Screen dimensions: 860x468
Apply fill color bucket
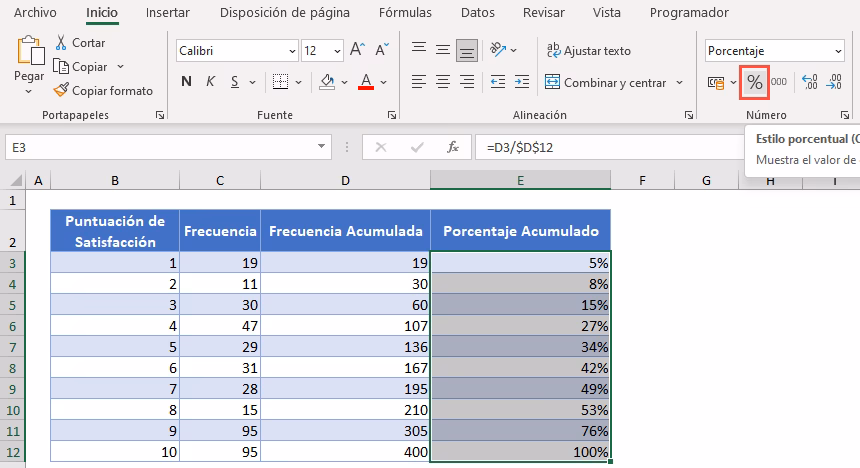click(327, 82)
